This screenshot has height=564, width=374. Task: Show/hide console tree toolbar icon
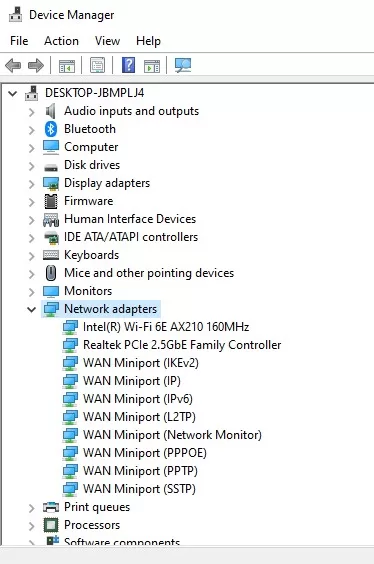[67, 66]
